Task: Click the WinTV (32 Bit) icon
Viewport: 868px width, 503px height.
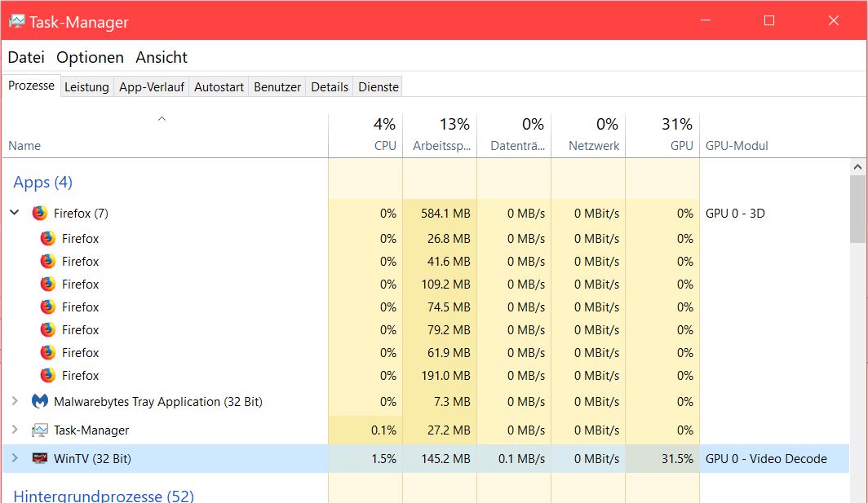Action: point(39,459)
